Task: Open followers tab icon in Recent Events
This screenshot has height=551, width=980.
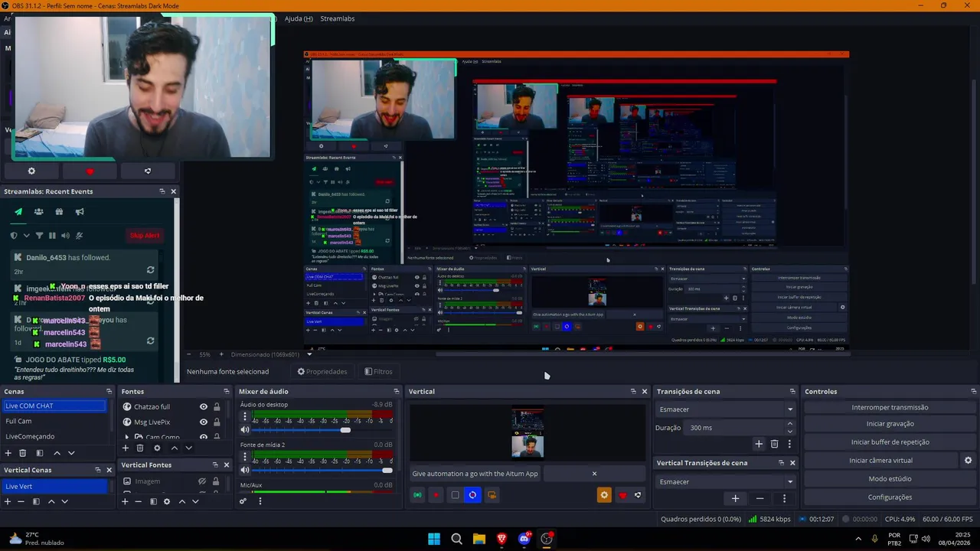Action: pos(38,212)
